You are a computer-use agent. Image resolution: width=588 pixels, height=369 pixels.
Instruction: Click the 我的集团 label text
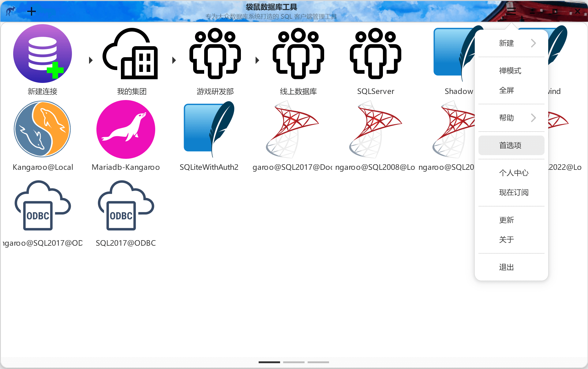[x=132, y=91]
